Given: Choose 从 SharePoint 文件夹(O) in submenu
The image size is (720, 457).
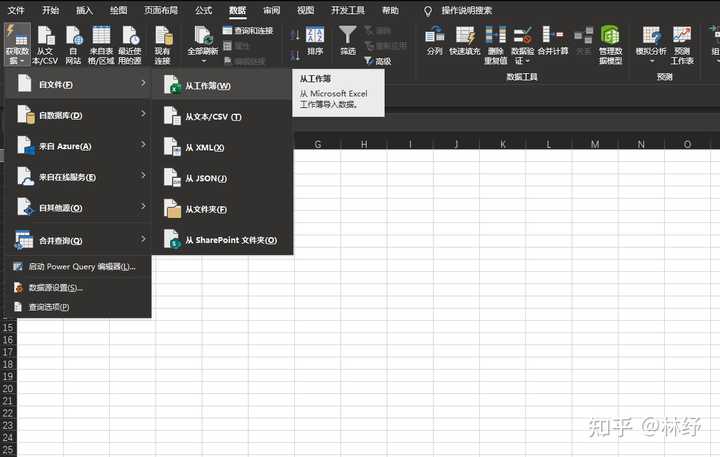Looking at the screenshot, I should coord(222,240).
